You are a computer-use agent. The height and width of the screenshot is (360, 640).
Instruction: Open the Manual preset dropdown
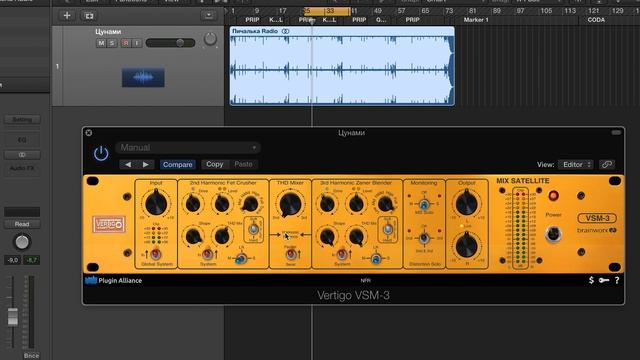click(x=188, y=147)
